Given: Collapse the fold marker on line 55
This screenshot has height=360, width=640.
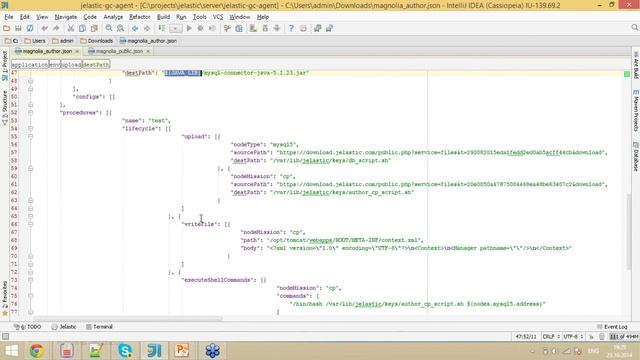Looking at the screenshot, I should (x=31, y=136).
